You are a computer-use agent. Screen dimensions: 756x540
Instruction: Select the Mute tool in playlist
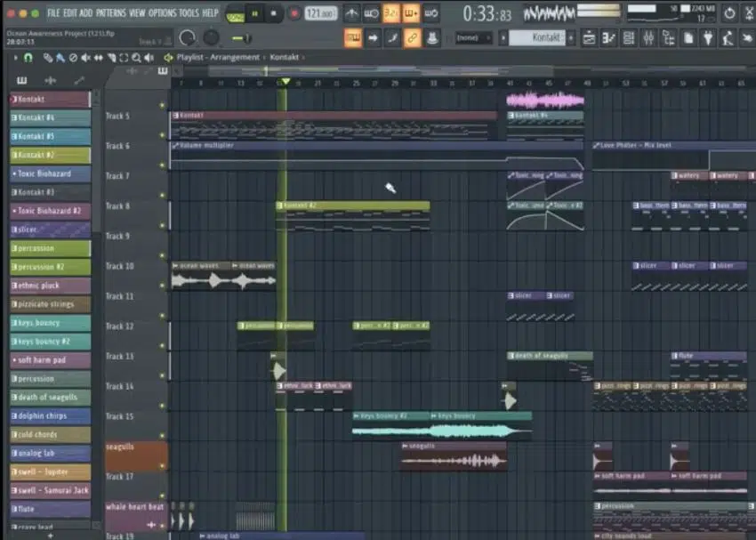point(85,58)
